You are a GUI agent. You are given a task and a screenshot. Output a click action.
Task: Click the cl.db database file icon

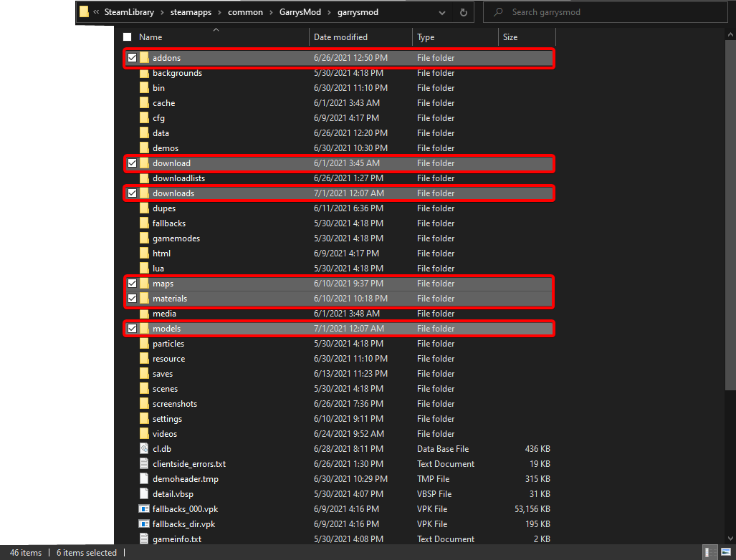tap(145, 448)
